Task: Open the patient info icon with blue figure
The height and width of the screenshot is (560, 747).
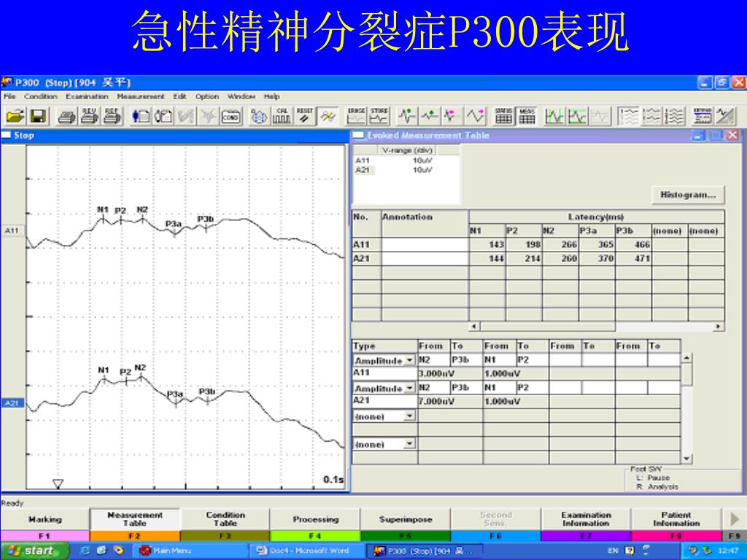Action: pyautogui.click(x=141, y=116)
